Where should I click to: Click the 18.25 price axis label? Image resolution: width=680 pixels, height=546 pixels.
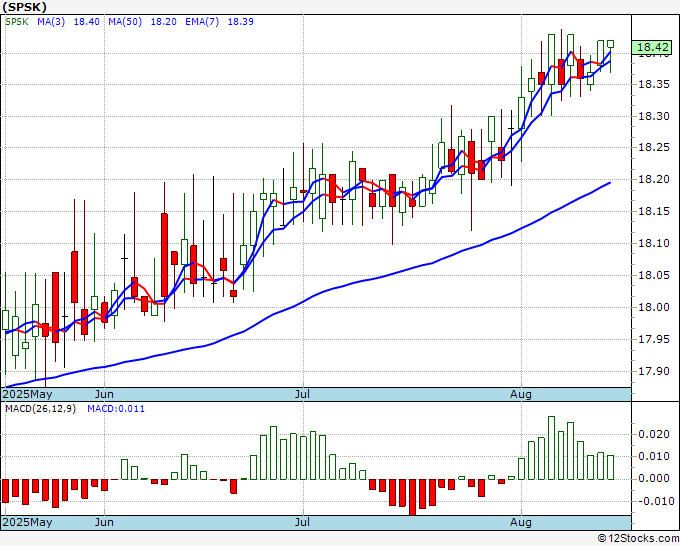pos(654,148)
